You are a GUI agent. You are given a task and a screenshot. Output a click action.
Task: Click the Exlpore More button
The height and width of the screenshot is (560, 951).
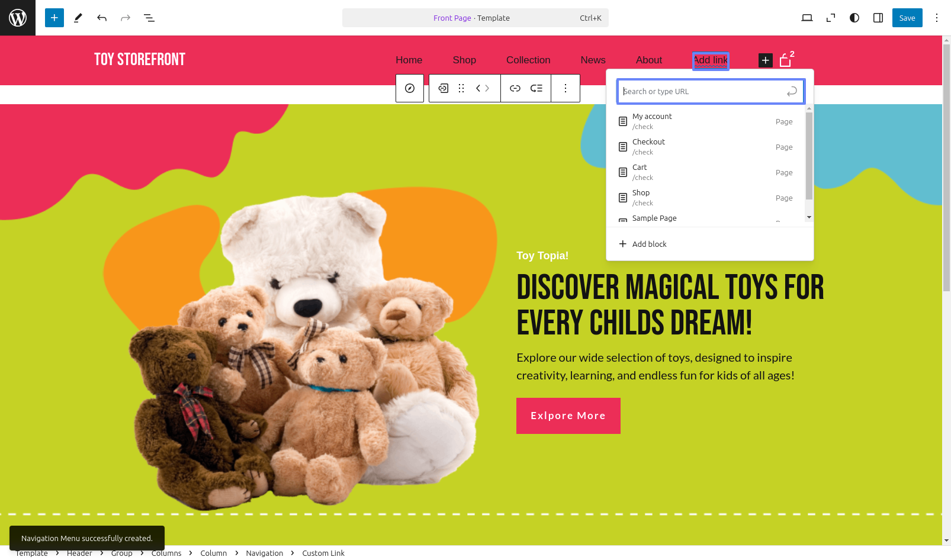click(568, 416)
